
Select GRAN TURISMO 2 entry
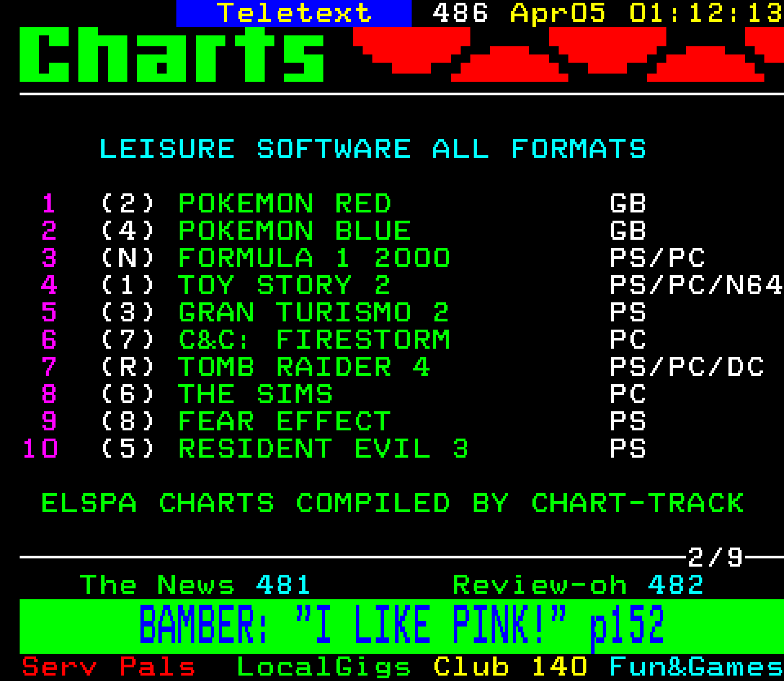(314, 313)
